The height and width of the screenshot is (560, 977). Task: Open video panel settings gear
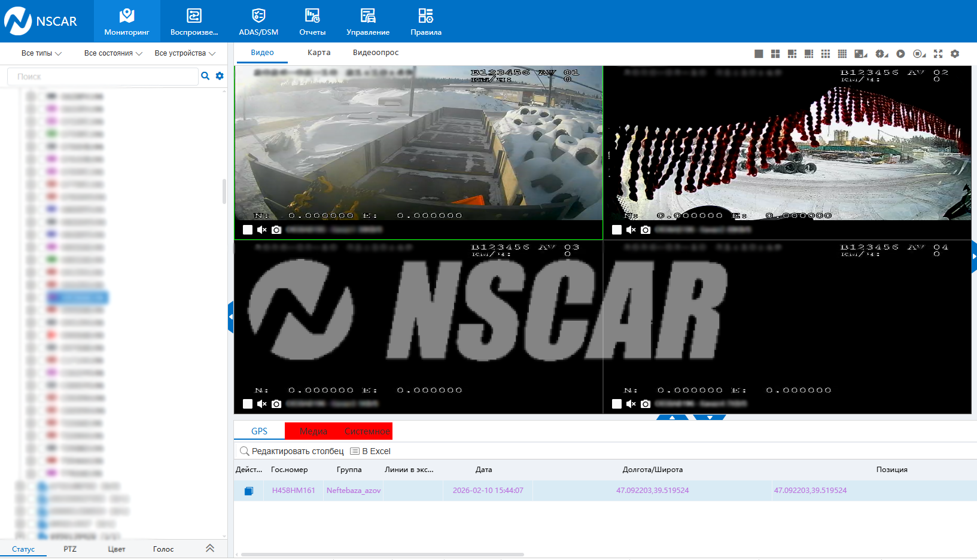(955, 54)
